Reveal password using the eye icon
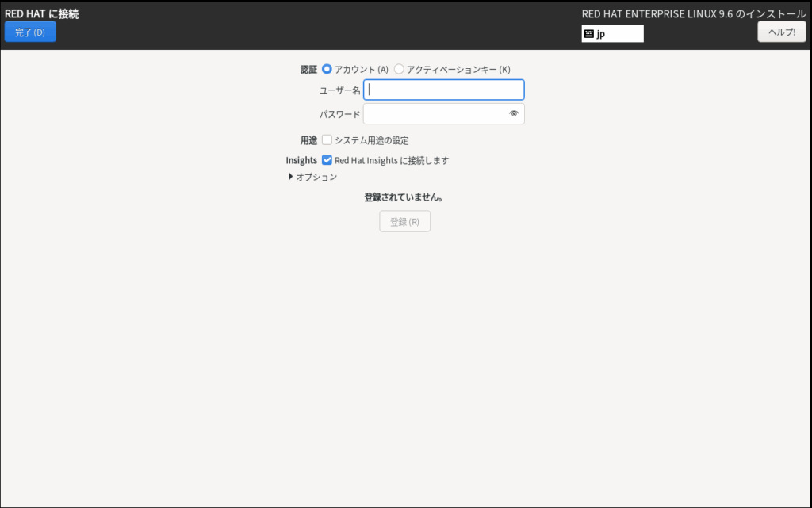Viewport: 812px width, 508px height. tap(514, 114)
